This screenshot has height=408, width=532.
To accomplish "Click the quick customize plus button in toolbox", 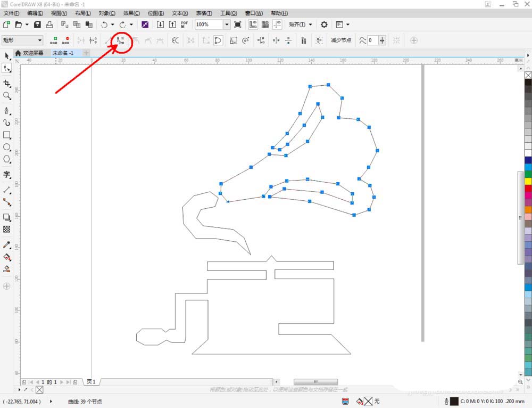I will tap(6, 286).
